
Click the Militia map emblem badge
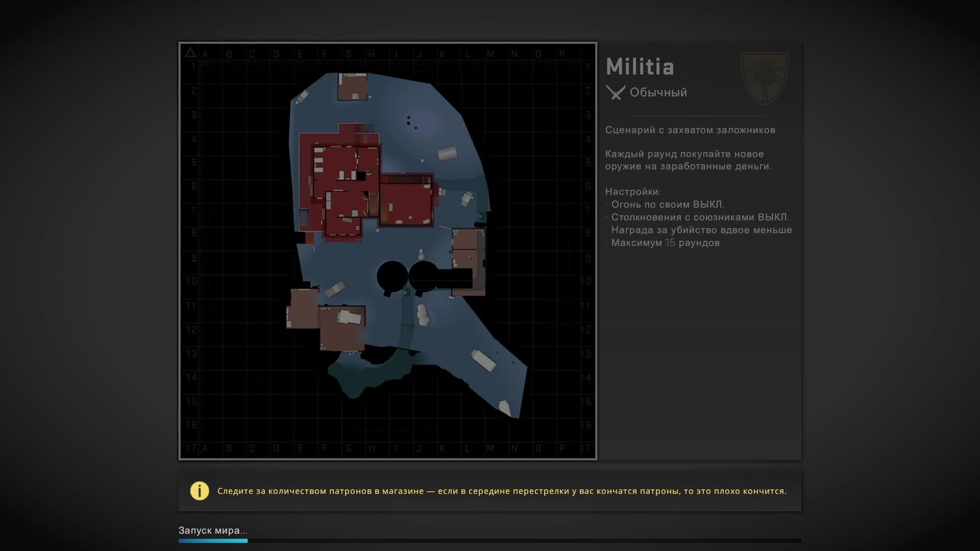coord(765,78)
